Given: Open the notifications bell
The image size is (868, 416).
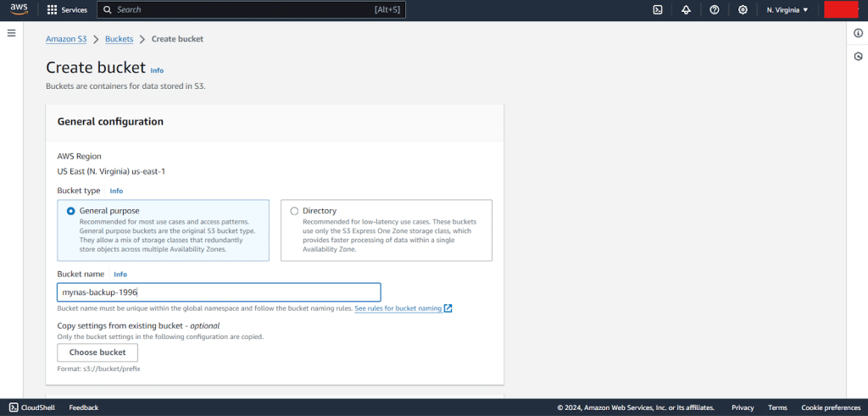Looking at the screenshot, I should tap(686, 10).
